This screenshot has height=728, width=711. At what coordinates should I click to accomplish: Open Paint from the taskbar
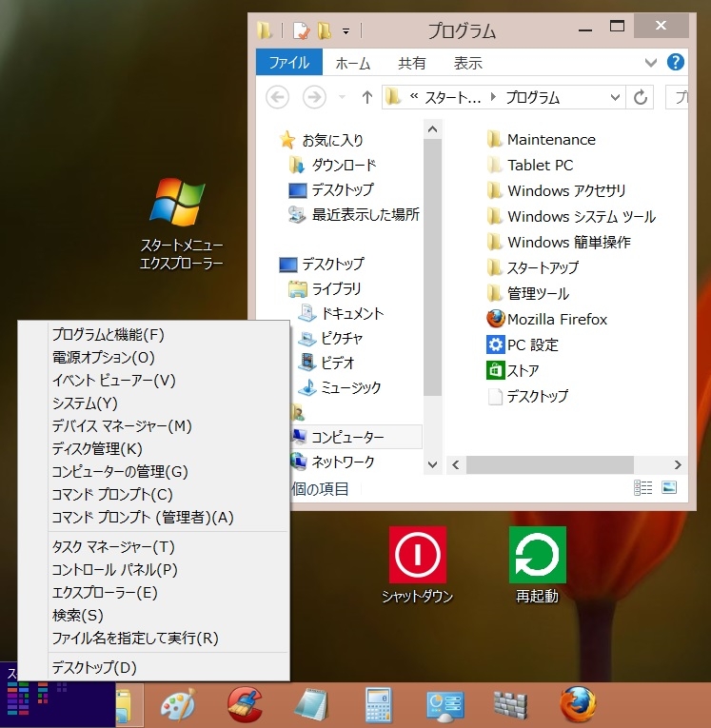tap(175, 705)
